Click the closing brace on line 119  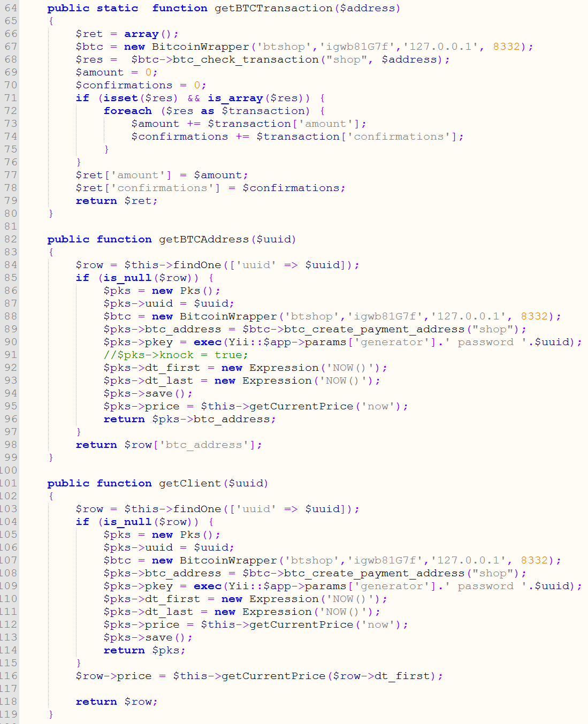[x=50, y=714]
